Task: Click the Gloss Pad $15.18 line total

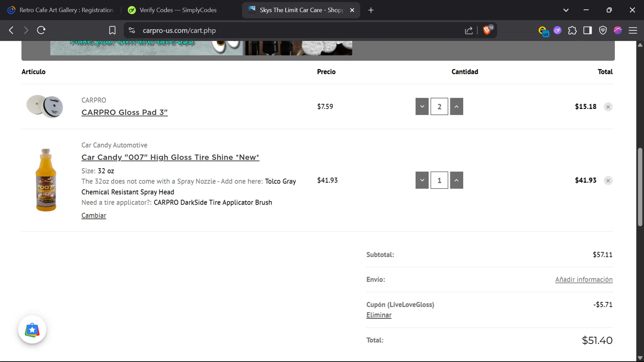Action: point(586,106)
